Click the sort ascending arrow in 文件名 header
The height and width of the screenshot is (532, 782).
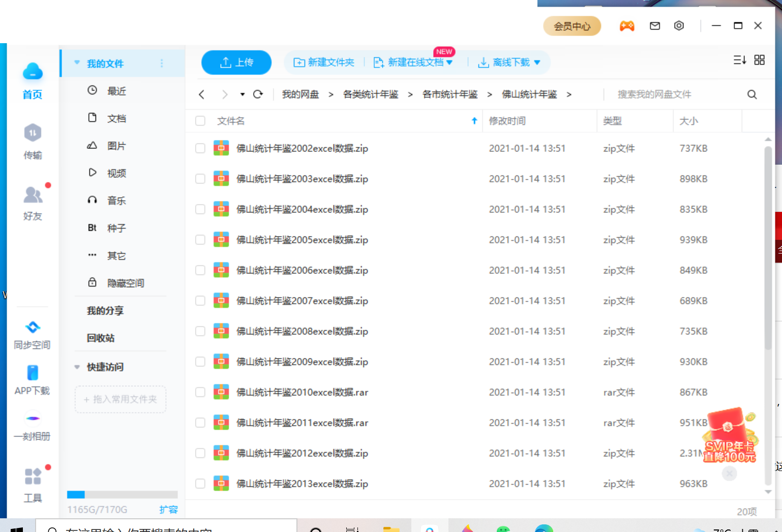coord(474,121)
